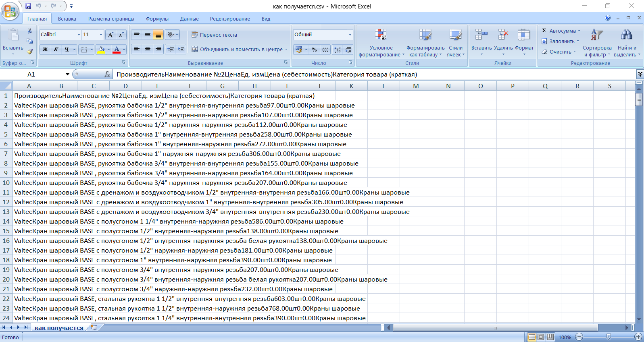The image size is (644, 342).
Task: Switch to Page Layout view in the status bar
Action: tap(541, 337)
